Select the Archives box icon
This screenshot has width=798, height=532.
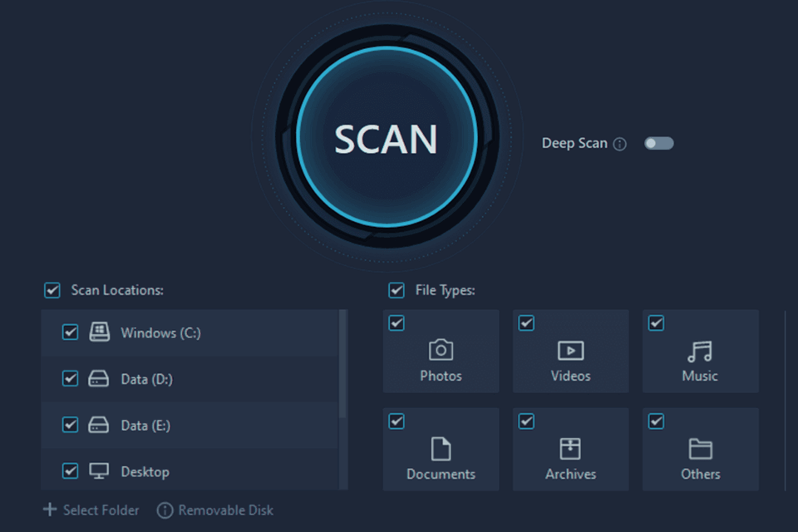point(570,448)
